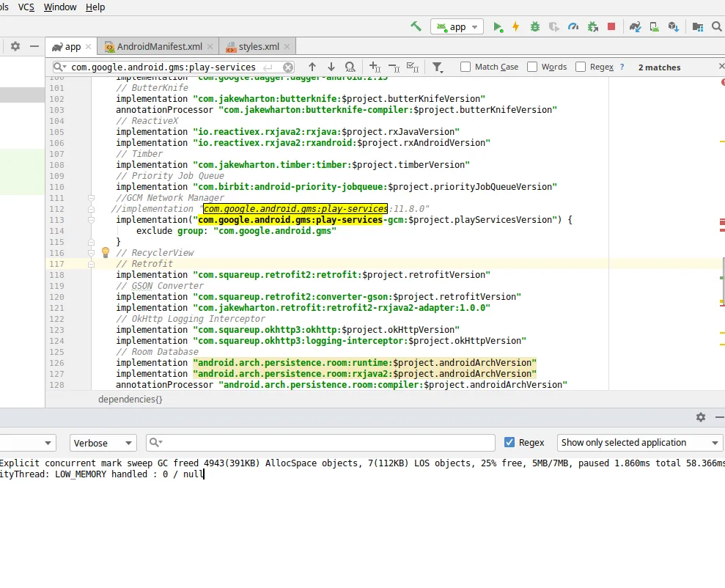Open the process selector dropdown left of Verbose
Image resolution: width=725 pixels, height=588 pixels.
pyautogui.click(x=28, y=443)
